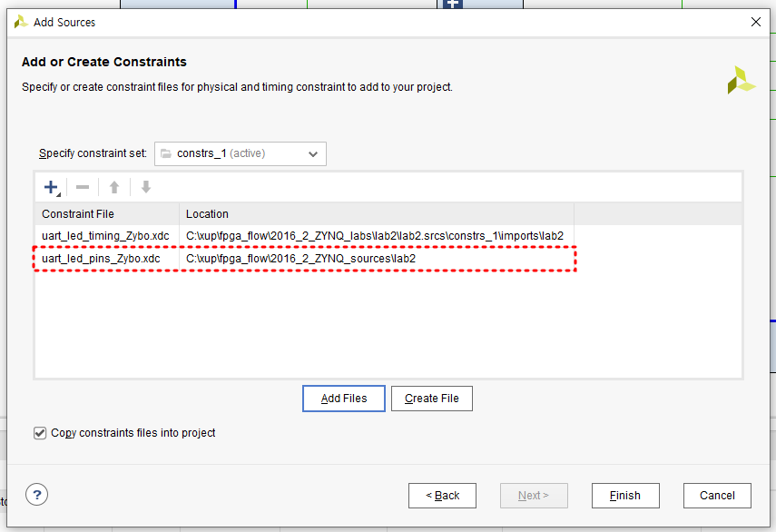776x532 pixels.
Task: Click the Move Up arrow icon
Action: 114,187
